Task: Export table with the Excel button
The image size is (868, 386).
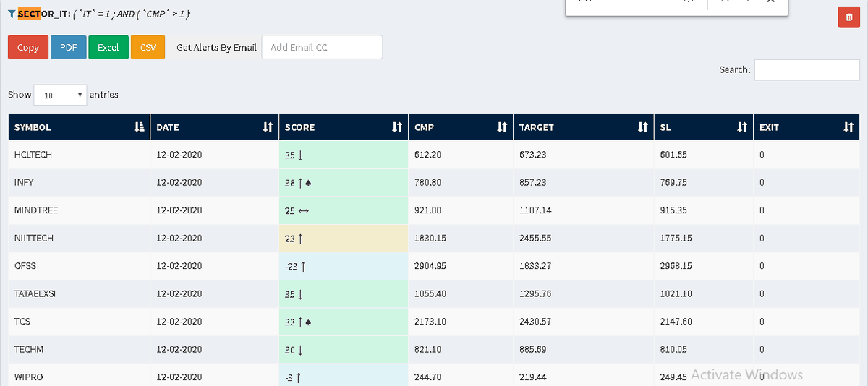Action: click(x=109, y=48)
